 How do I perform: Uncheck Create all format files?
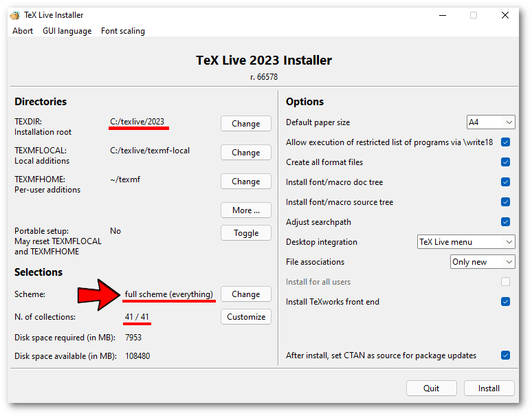click(505, 162)
